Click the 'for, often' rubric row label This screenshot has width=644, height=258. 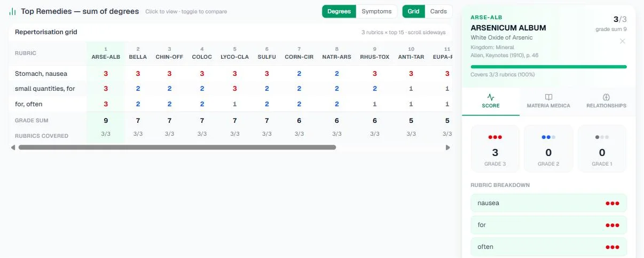coord(28,104)
